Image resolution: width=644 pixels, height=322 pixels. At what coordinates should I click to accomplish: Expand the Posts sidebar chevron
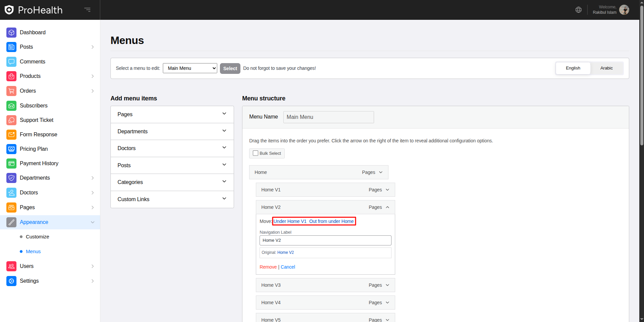[x=93, y=47]
